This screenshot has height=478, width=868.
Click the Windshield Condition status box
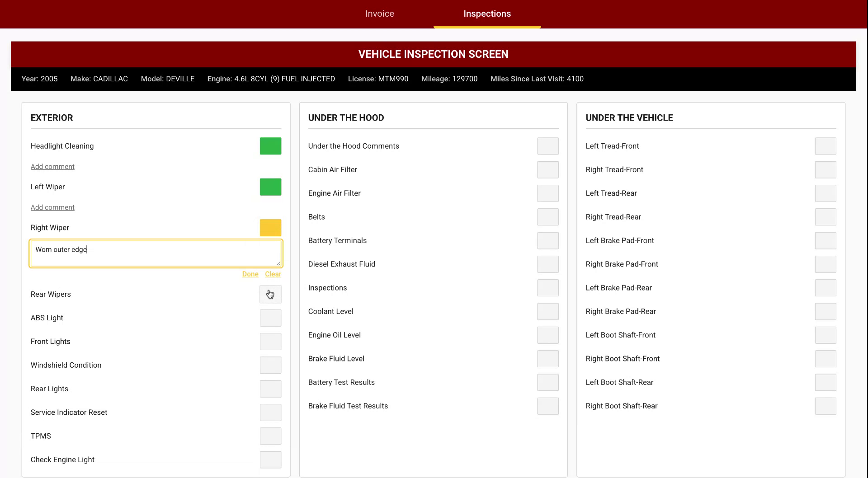click(270, 365)
